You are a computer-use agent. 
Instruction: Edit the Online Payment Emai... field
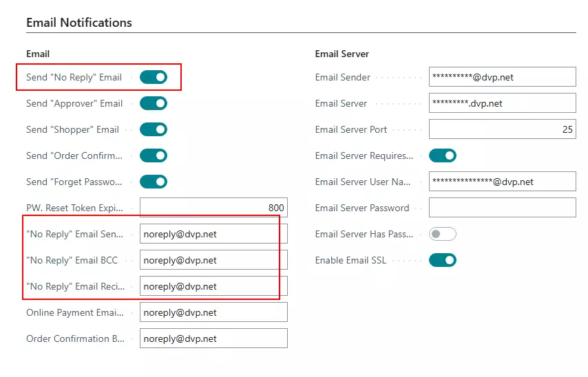pos(213,312)
